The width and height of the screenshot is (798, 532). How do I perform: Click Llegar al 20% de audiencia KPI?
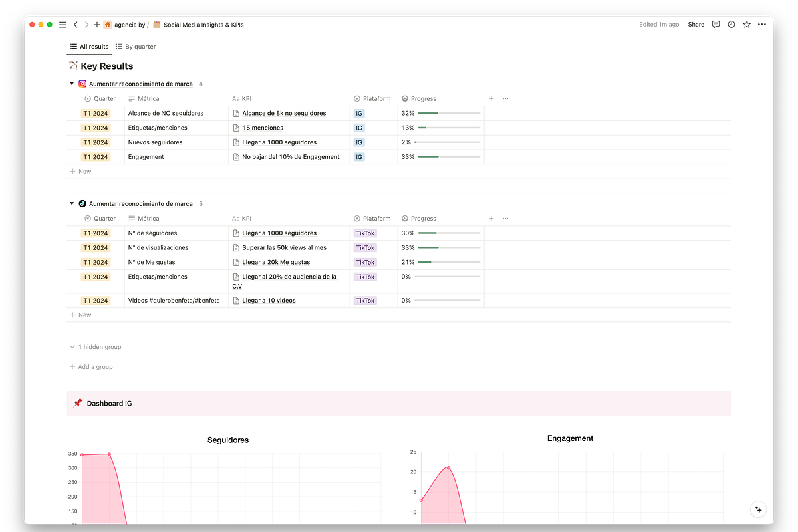coord(285,281)
